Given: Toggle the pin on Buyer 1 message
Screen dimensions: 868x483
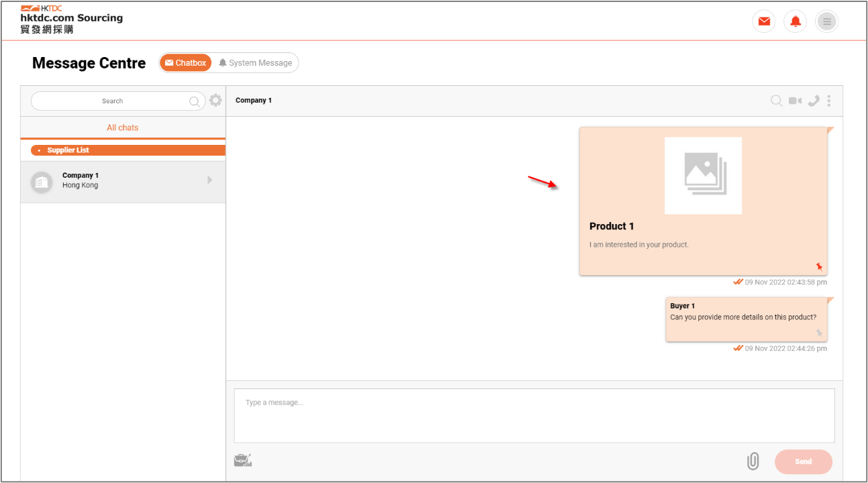Looking at the screenshot, I should point(819,333).
